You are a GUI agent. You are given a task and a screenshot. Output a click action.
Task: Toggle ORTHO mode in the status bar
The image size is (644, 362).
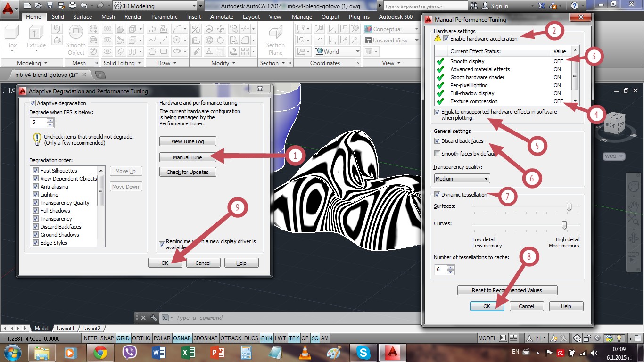[x=141, y=338]
